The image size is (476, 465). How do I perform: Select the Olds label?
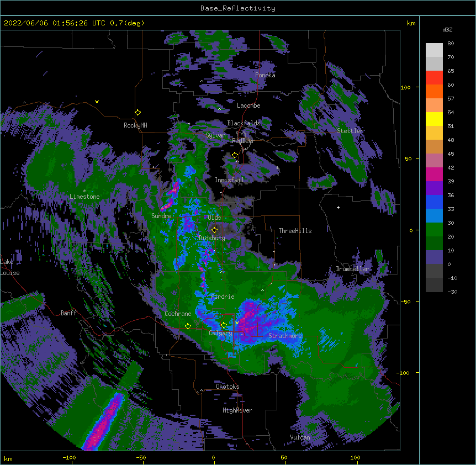[214, 218]
